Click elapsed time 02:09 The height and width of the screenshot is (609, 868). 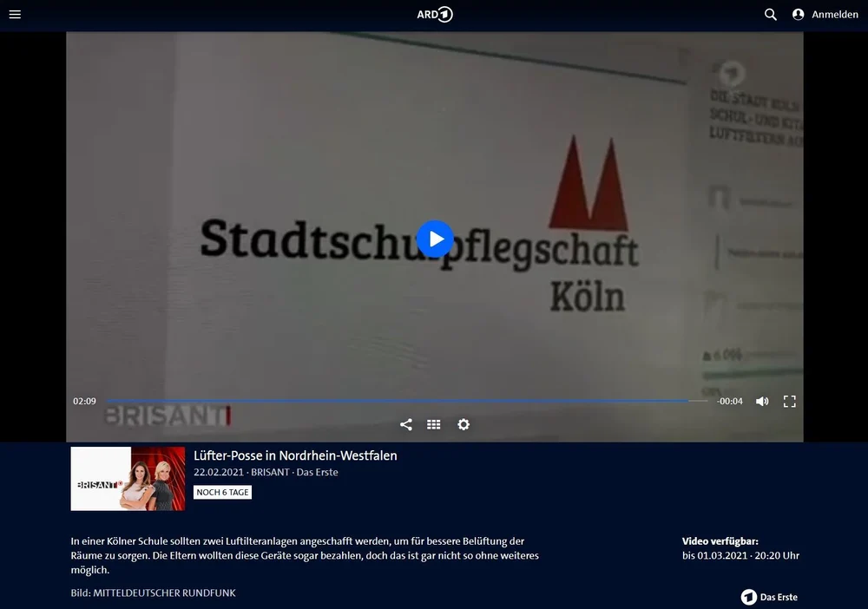tap(85, 401)
